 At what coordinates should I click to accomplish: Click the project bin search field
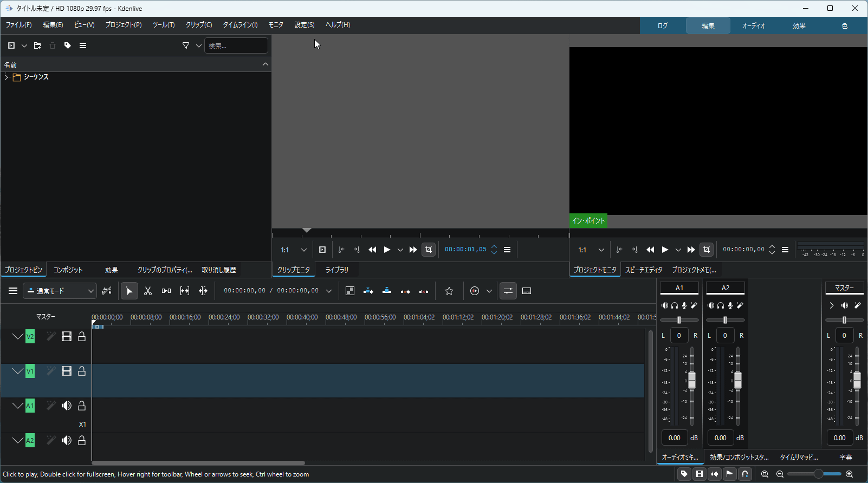pos(236,46)
